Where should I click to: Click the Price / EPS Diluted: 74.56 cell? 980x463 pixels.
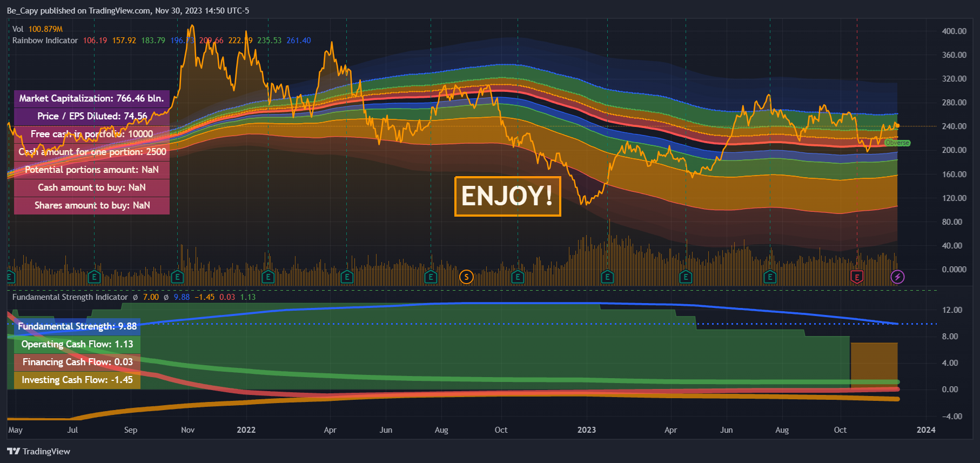pyautogui.click(x=92, y=116)
